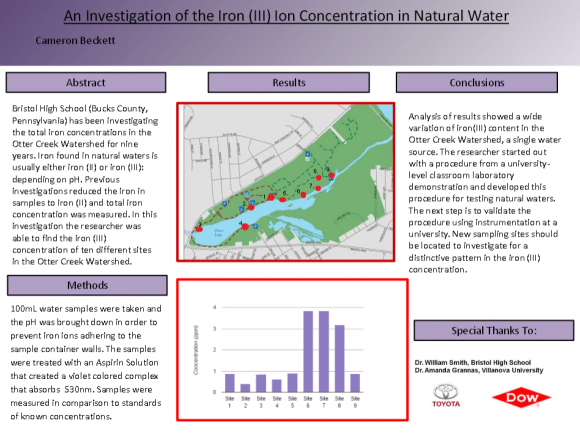Image resolution: width=580 pixels, height=434 pixels.
Task: Click the Special Thanks To header
Action: click(x=494, y=330)
